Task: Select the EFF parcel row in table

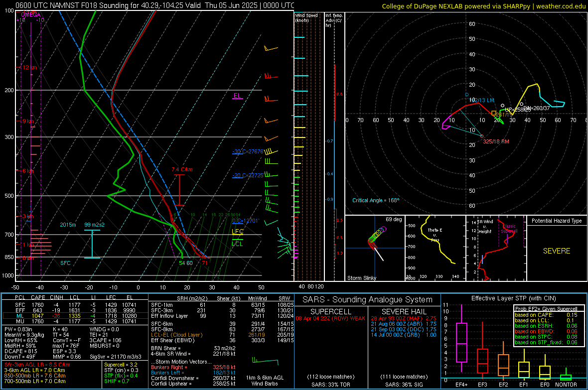Action: click(x=75, y=310)
